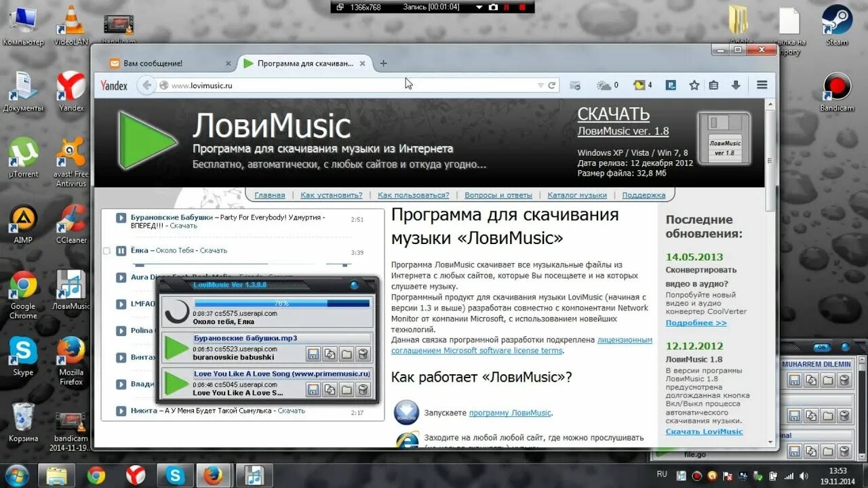The height and width of the screenshot is (488, 868).
Task: Close the Вам сообщение! tab
Action: (229, 64)
